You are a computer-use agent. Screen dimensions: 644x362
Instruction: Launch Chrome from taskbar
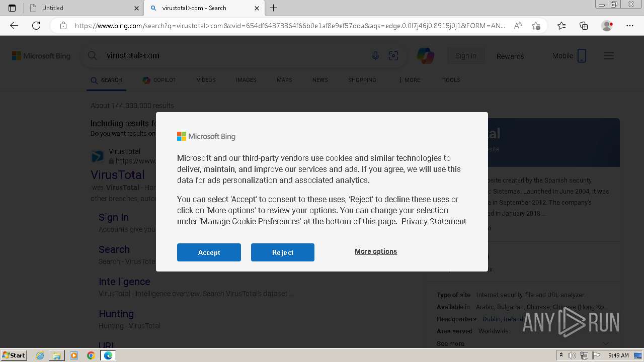91,355
